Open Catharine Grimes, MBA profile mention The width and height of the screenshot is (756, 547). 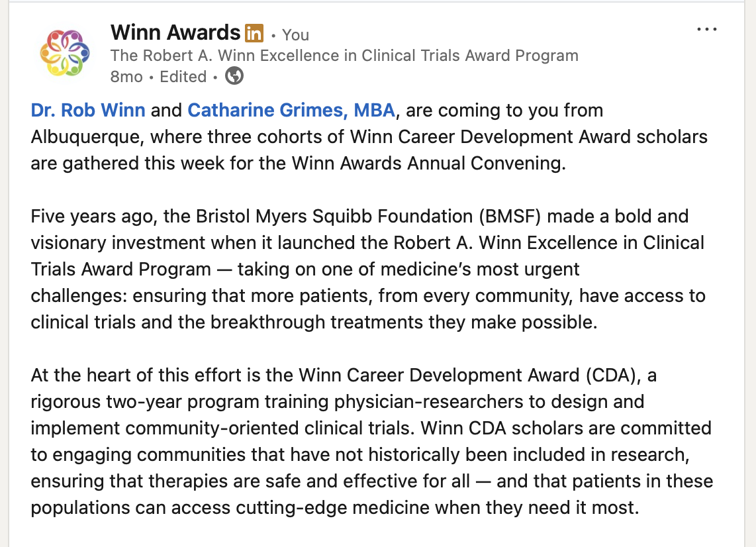pyautogui.click(x=291, y=110)
